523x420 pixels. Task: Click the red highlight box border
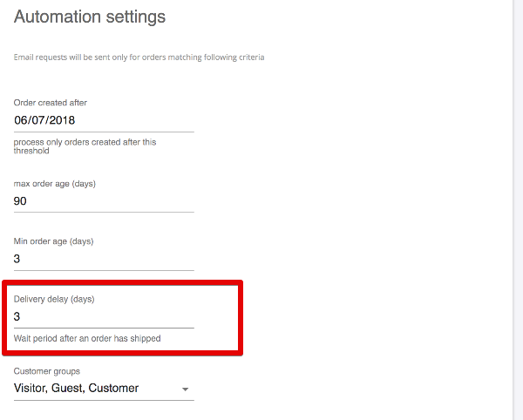[x=241, y=317]
